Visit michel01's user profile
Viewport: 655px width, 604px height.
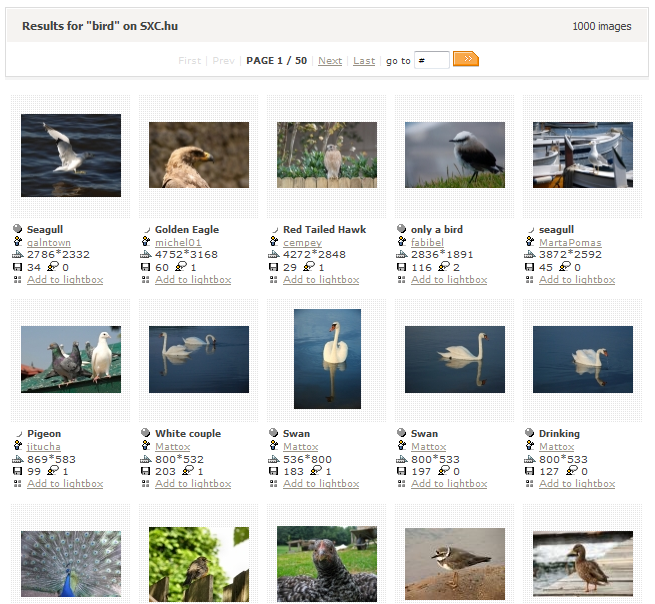[178, 242]
